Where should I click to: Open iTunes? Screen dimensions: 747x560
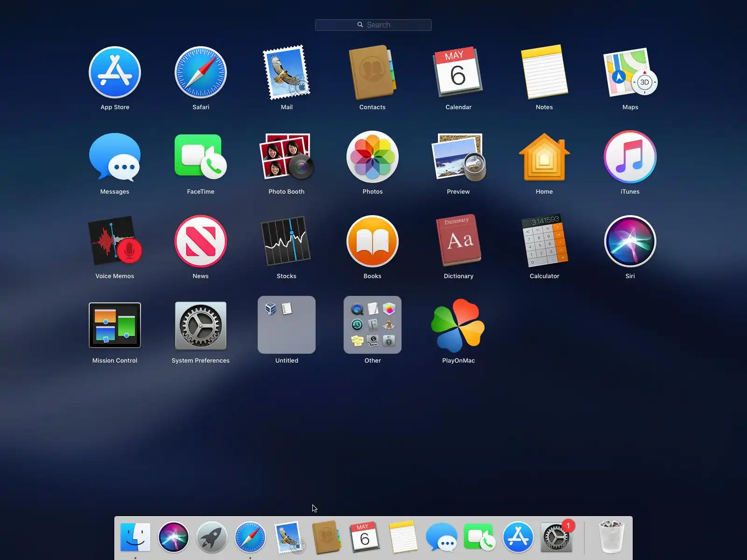(x=630, y=157)
